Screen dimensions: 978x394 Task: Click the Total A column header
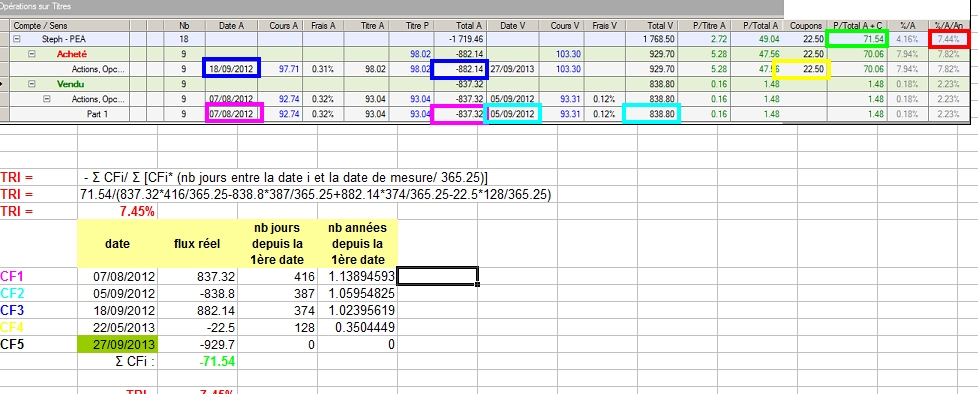[x=461, y=25]
